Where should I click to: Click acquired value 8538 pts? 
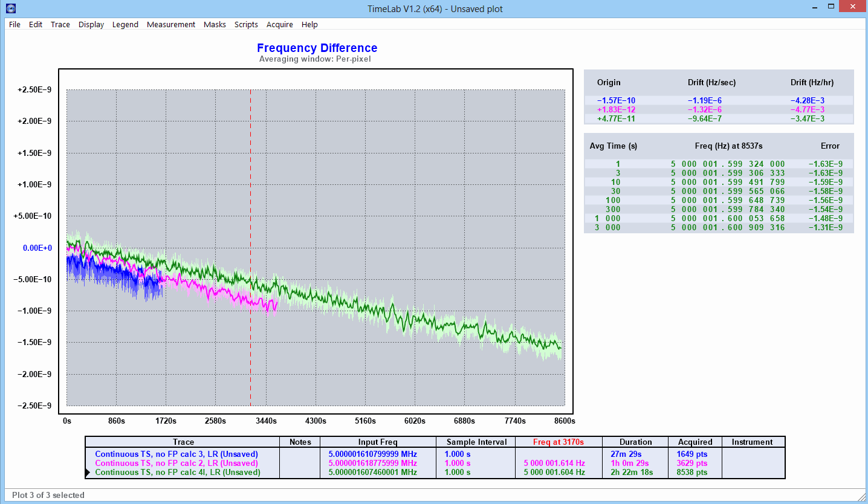tap(693, 472)
